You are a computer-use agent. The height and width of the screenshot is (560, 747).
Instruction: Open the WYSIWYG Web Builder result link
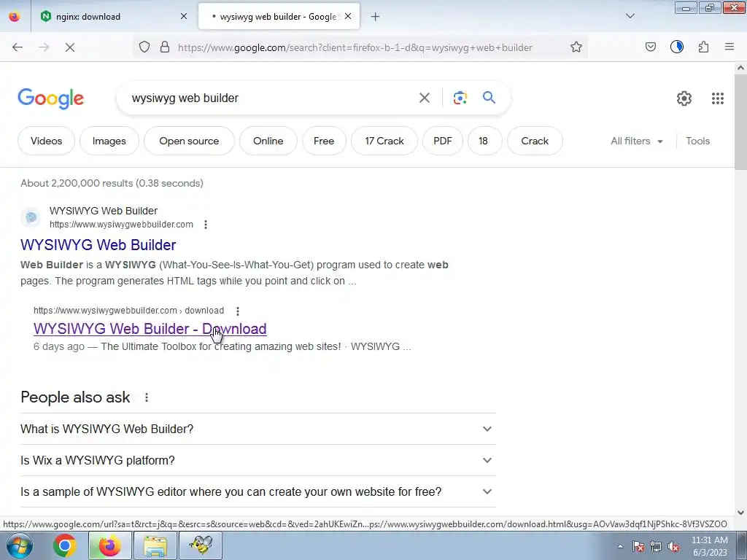(98, 245)
